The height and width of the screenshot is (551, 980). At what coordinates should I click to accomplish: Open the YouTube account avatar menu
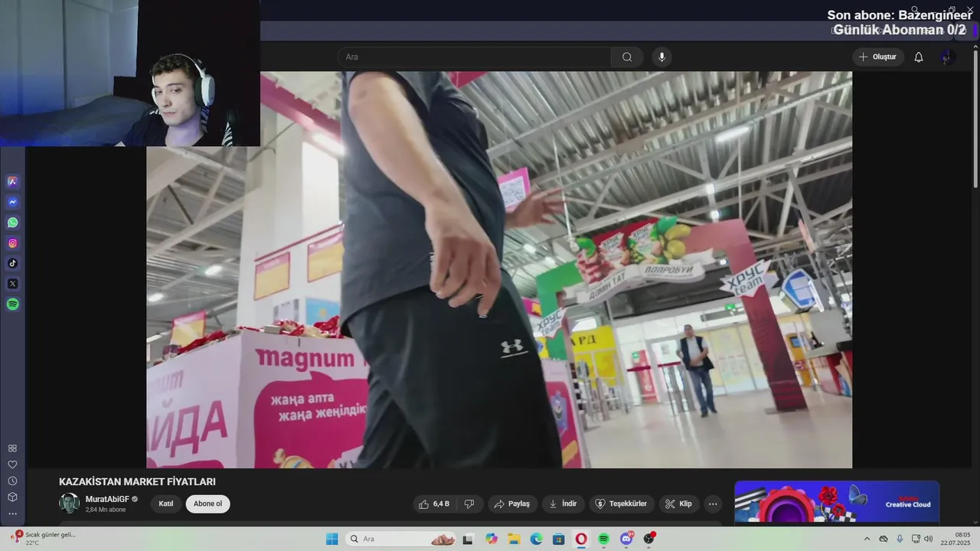tap(947, 57)
